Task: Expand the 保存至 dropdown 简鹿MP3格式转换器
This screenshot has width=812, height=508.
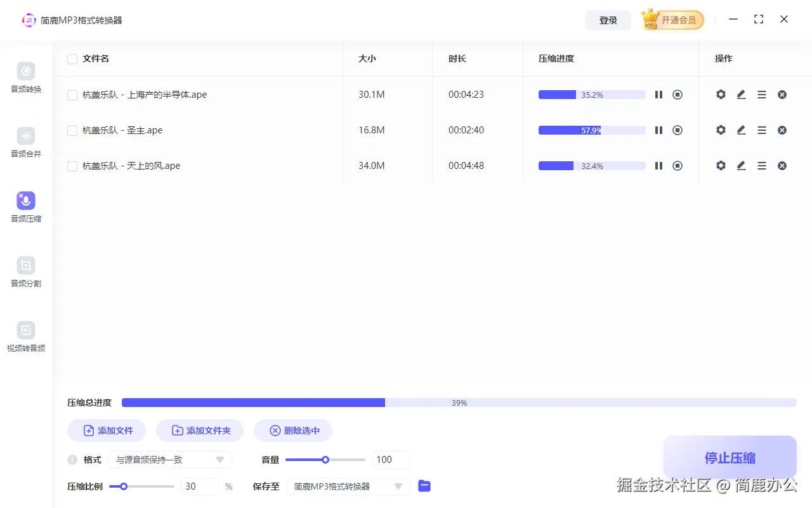Action: point(348,486)
